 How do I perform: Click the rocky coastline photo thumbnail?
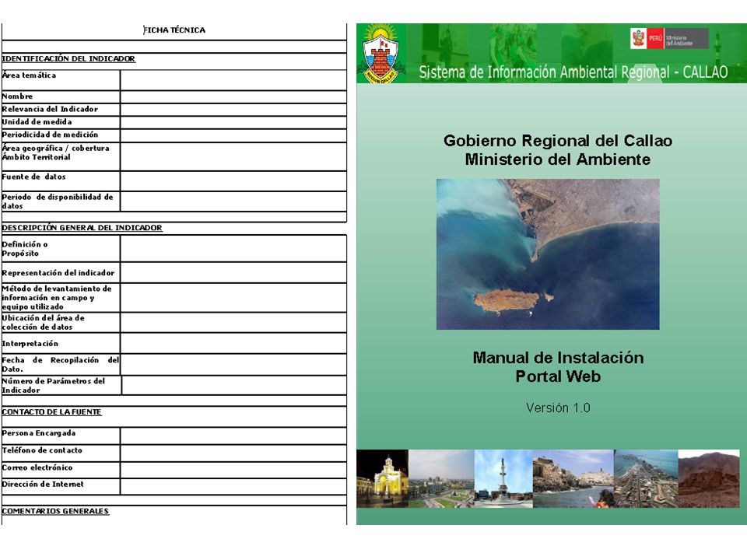(573, 478)
